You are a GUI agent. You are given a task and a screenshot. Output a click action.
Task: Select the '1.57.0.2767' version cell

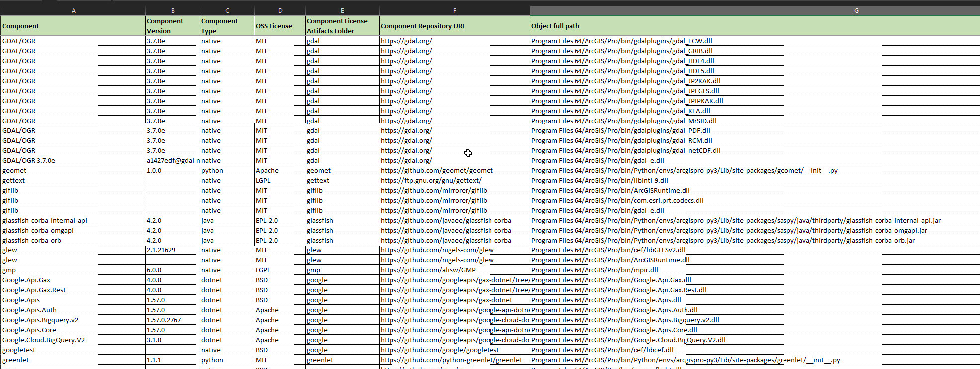tap(173, 320)
